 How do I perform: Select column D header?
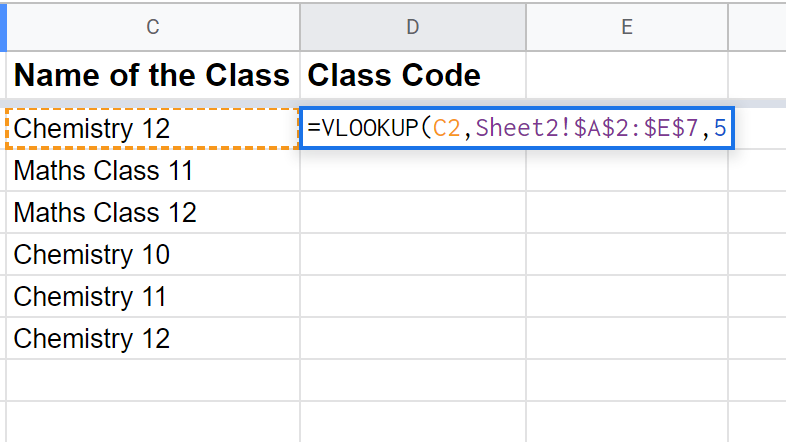413,27
